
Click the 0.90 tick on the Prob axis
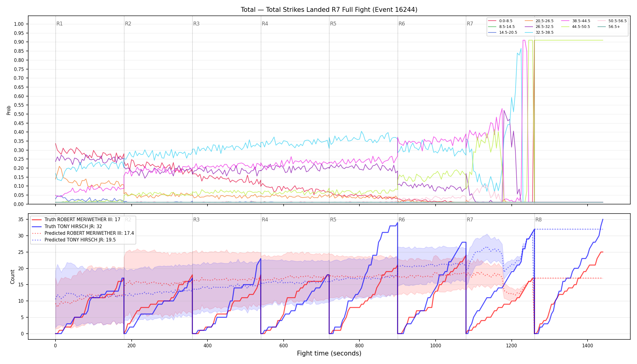pos(19,42)
